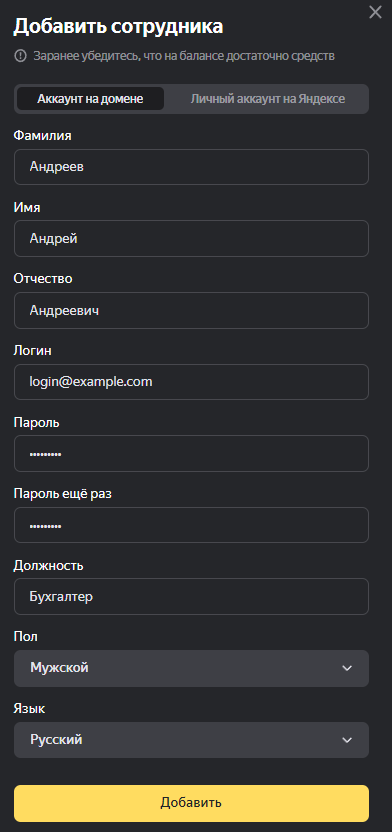This screenshot has height=832, width=392.
Task: Switch to Аккаунт на домене tab
Action: pos(90,99)
